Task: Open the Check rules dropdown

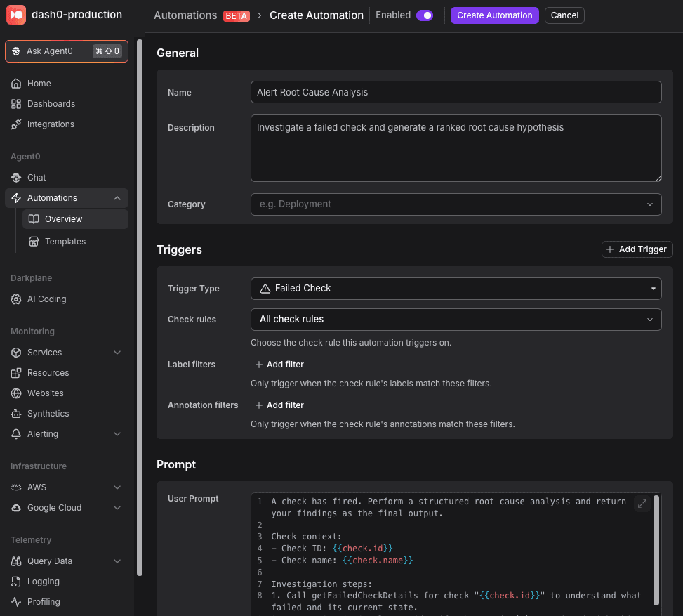Action: (x=456, y=320)
